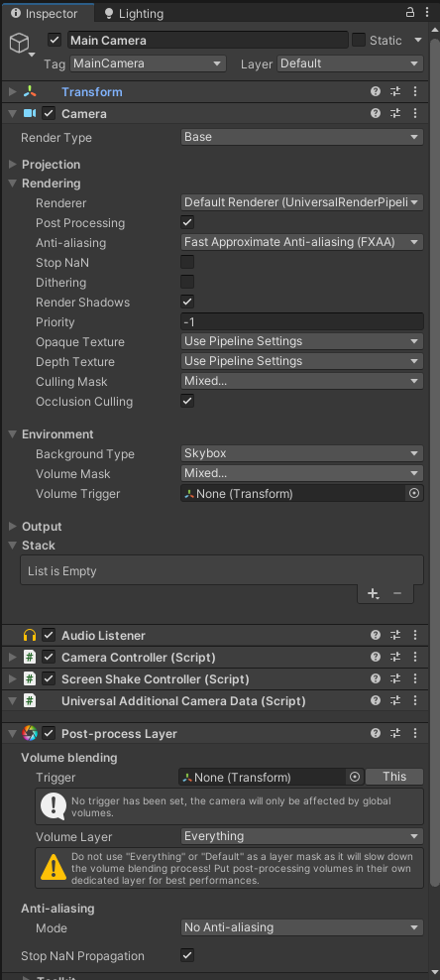This screenshot has height=980, width=440.
Task: Click the GameObject cube icon selector
Action: click(20, 43)
